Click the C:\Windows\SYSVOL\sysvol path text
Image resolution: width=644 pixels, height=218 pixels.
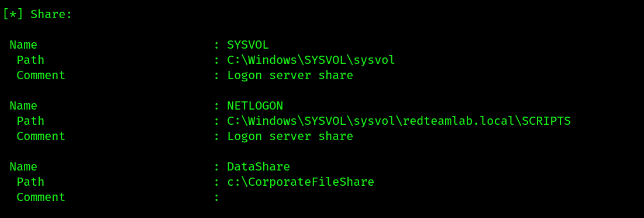tap(311, 60)
